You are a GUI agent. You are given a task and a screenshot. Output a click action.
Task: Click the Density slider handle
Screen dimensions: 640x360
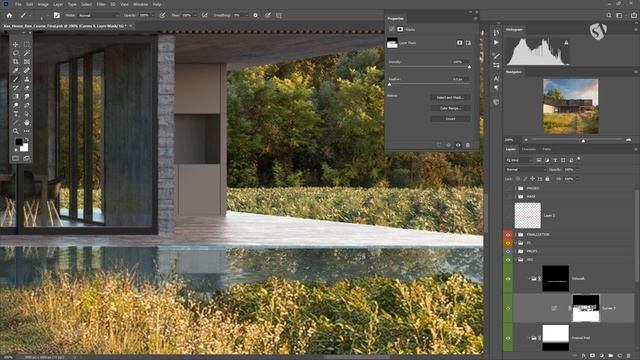click(469, 67)
